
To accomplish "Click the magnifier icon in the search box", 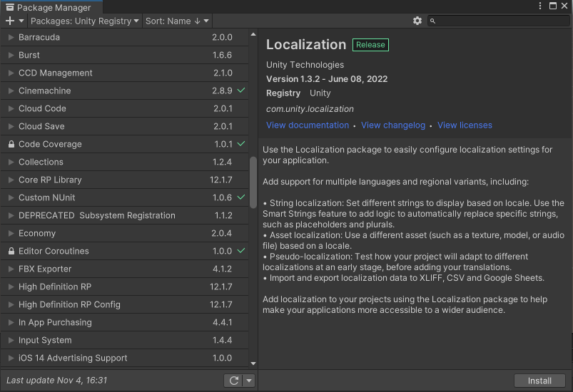I will tap(432, 21).
